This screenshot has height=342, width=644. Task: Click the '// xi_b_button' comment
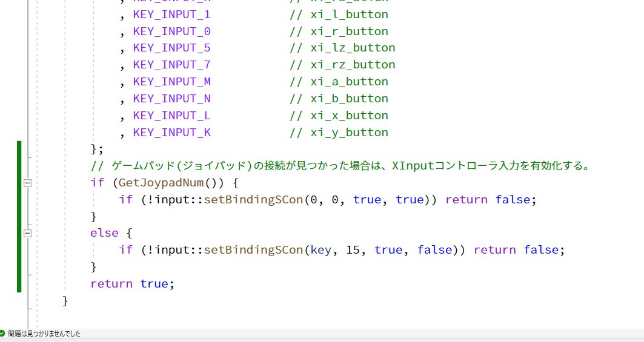[x=339, y=99]
